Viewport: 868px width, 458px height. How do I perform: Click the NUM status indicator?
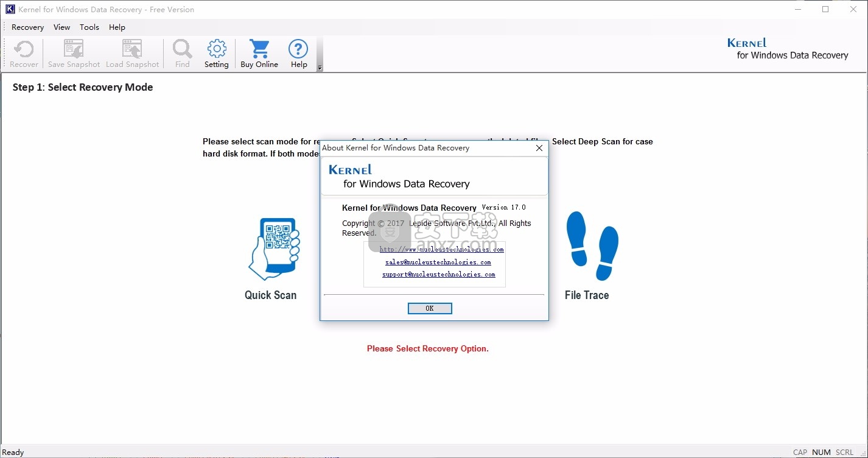tap(821, 452)
